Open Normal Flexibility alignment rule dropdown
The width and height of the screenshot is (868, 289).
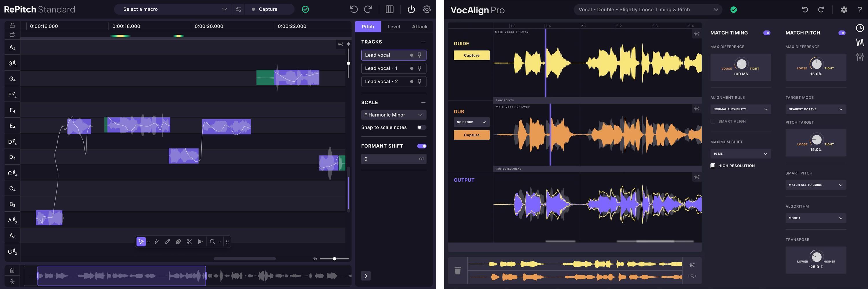[740, 109]
